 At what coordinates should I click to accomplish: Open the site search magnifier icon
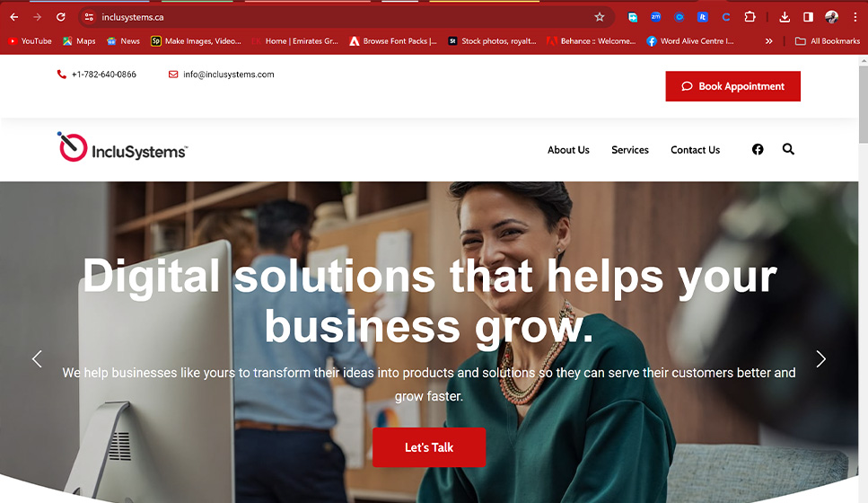point(788,149)
